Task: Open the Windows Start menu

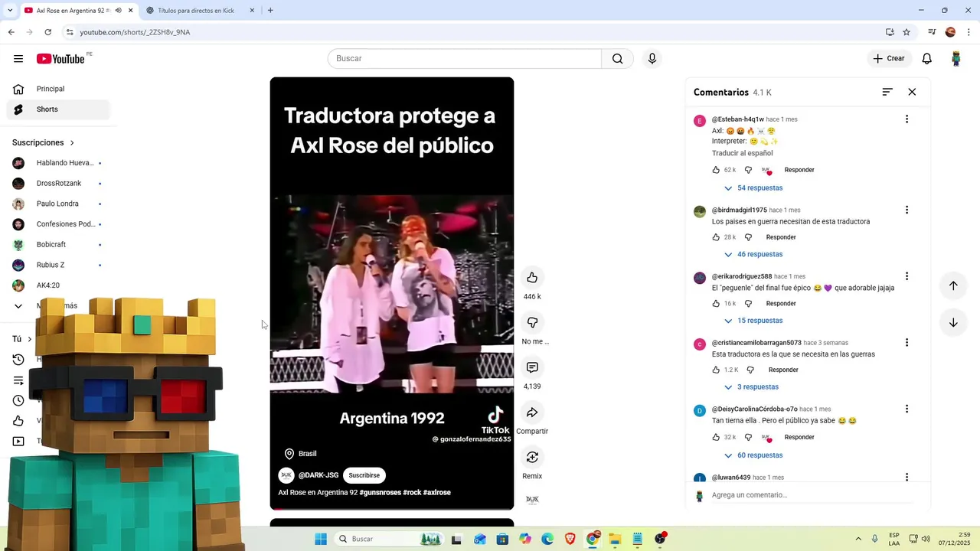Action: coord(321,539)
